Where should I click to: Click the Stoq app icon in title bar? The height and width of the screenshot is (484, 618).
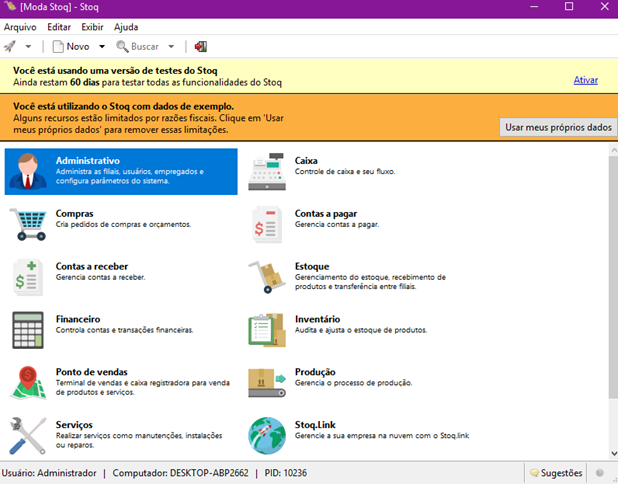coord(10,6)
